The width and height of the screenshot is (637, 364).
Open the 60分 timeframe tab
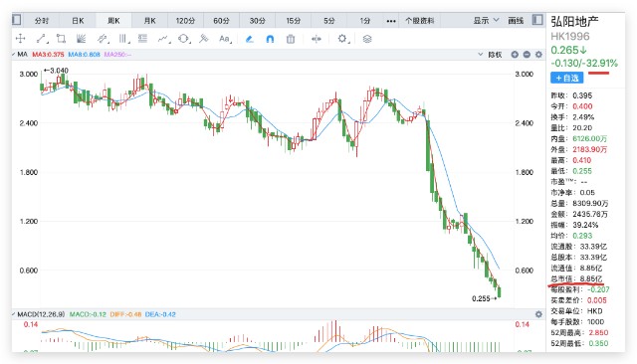pyautogui.click(x=221, y=20)
